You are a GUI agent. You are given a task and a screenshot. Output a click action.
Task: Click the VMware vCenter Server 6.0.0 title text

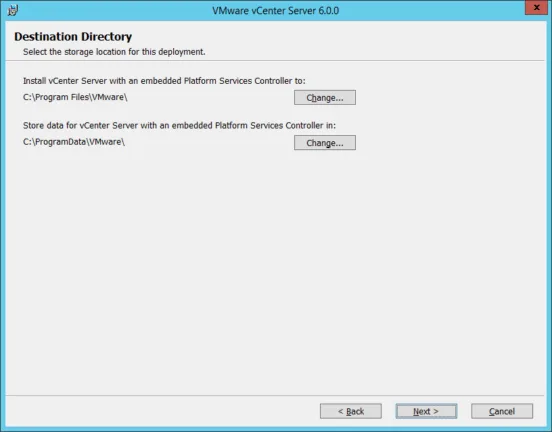tap(275, 11)
